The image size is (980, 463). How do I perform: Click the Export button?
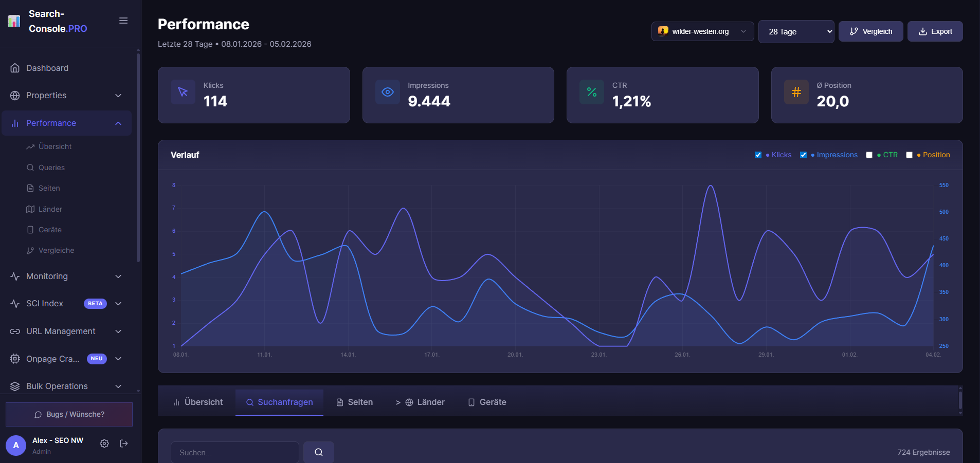pyautogui.click(x=935, y=31)
